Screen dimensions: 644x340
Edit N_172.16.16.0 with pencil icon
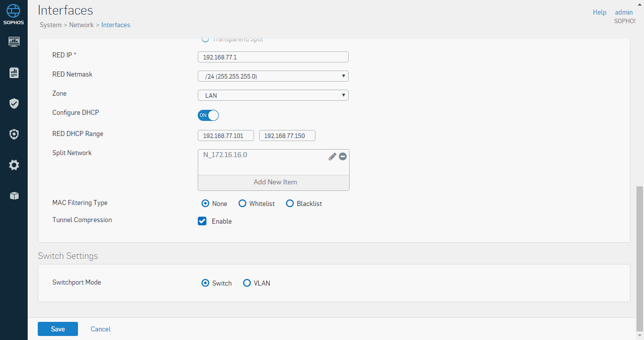pos(332,157)
